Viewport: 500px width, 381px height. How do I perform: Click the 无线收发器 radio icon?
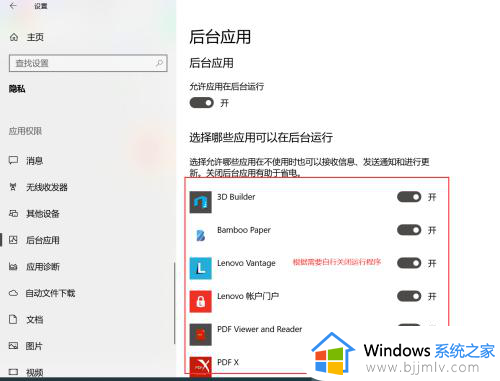[x=13, y=187]
